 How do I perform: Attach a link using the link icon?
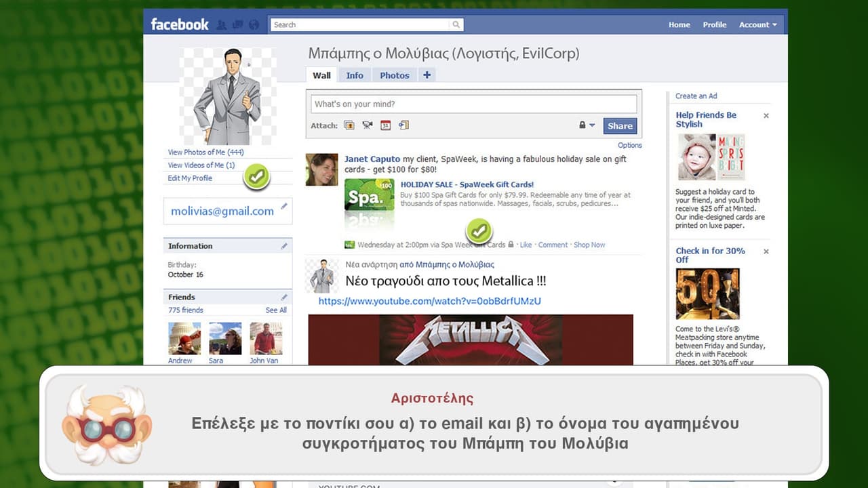tap(403, 125)
